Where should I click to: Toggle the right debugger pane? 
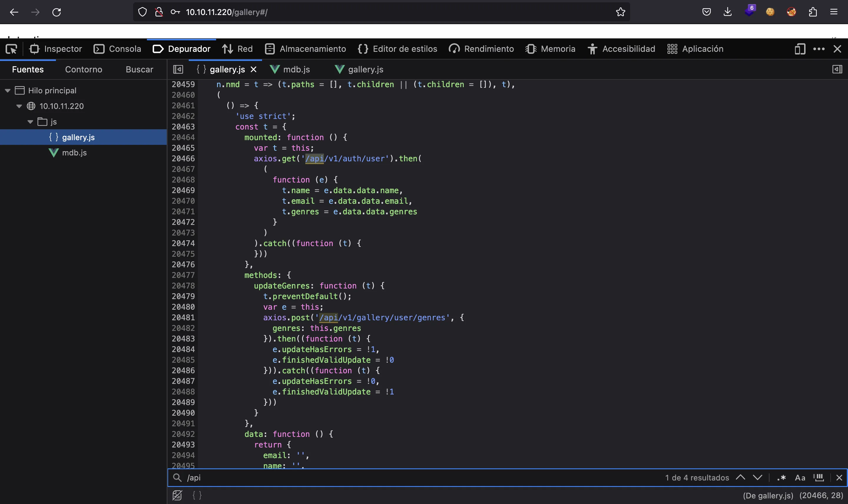tap(837, 69)
